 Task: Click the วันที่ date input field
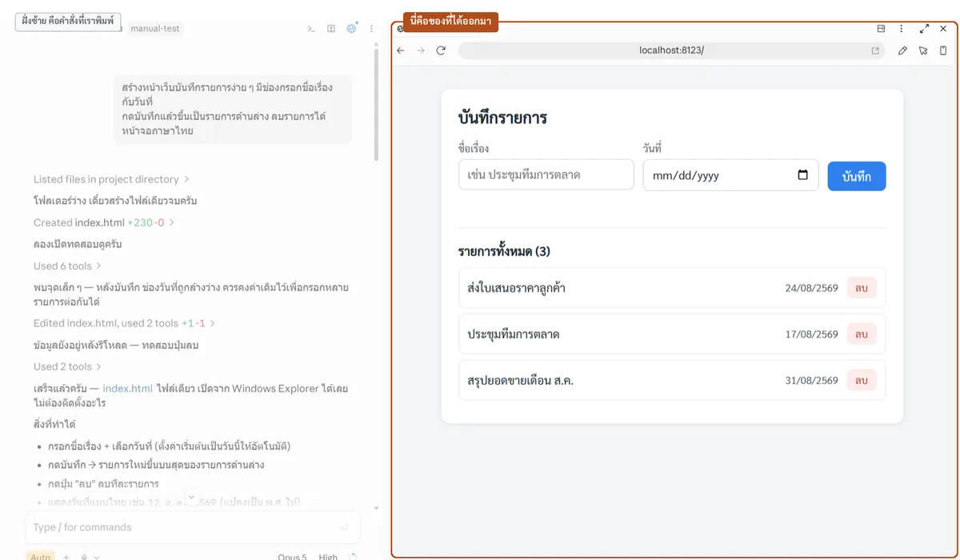pyautogui.click(x=730, y=175)
